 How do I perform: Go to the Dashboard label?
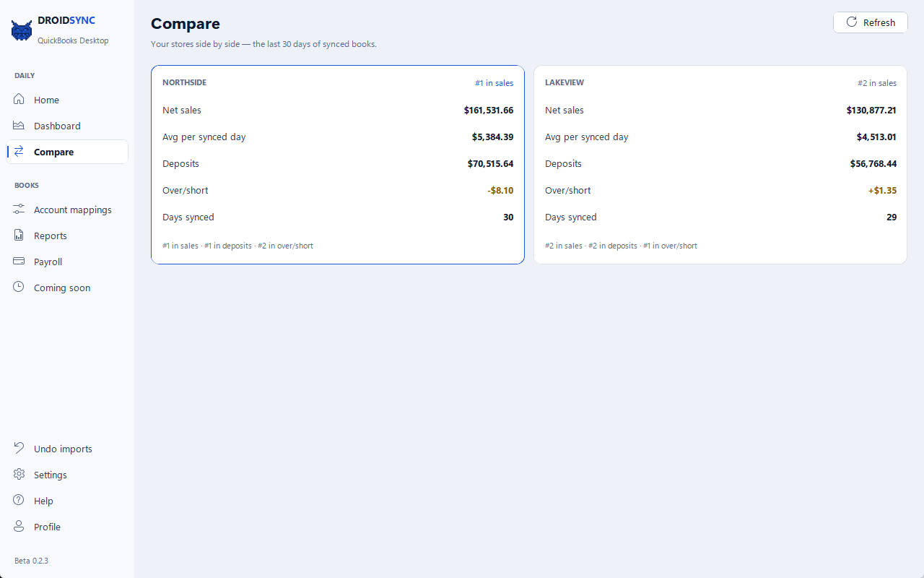pyautogui.click(x=57, y=126)
